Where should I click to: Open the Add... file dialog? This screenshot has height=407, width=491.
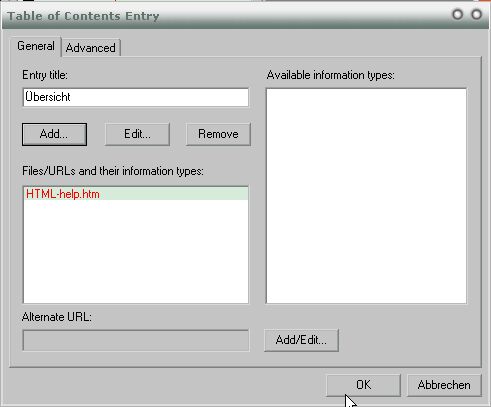pyautogui.click(x=54, y=134)
